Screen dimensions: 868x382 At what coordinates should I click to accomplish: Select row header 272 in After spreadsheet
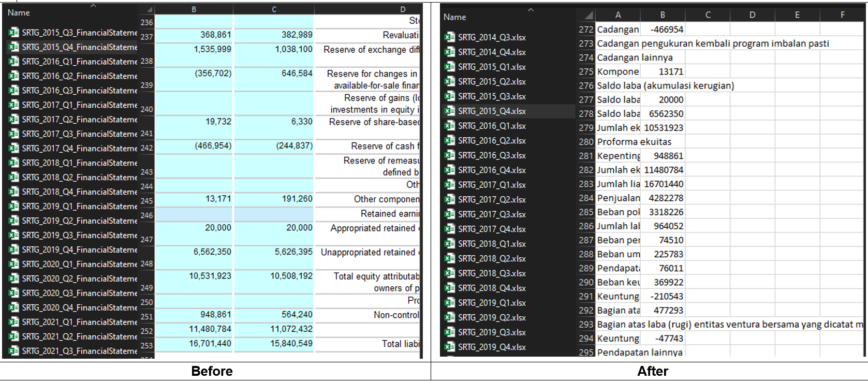pos(586,30)
